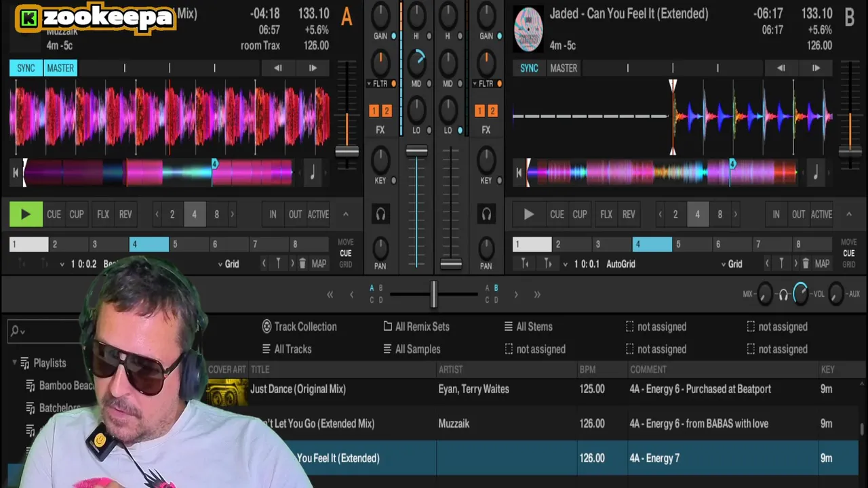Open Deck A cue list dropdown
The image size is (868, 488).
(x=62, y=264)
